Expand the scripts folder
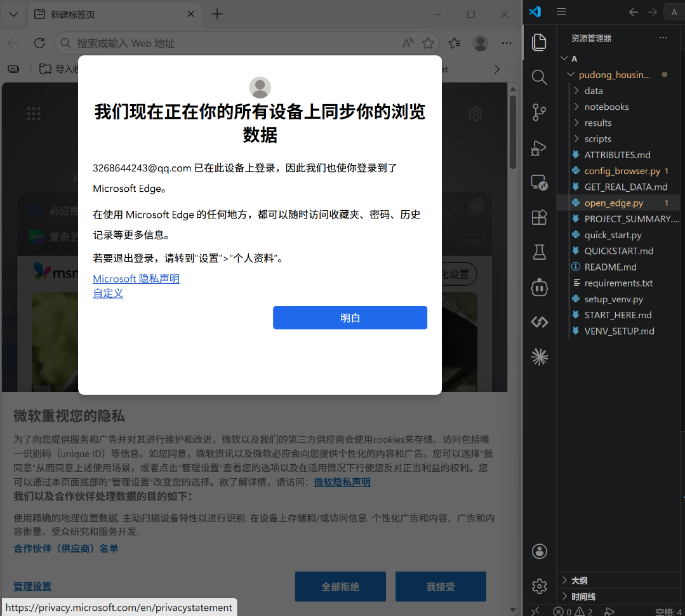The height and width of the screenshot is (616, 685). (x=597, y=139)
